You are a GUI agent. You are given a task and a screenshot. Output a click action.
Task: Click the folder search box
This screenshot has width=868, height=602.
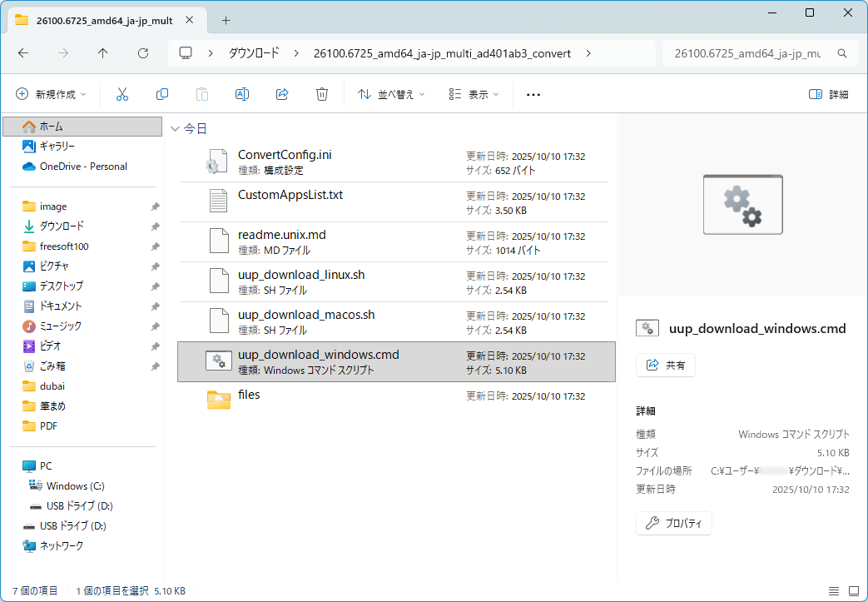(x=753, y=53)
